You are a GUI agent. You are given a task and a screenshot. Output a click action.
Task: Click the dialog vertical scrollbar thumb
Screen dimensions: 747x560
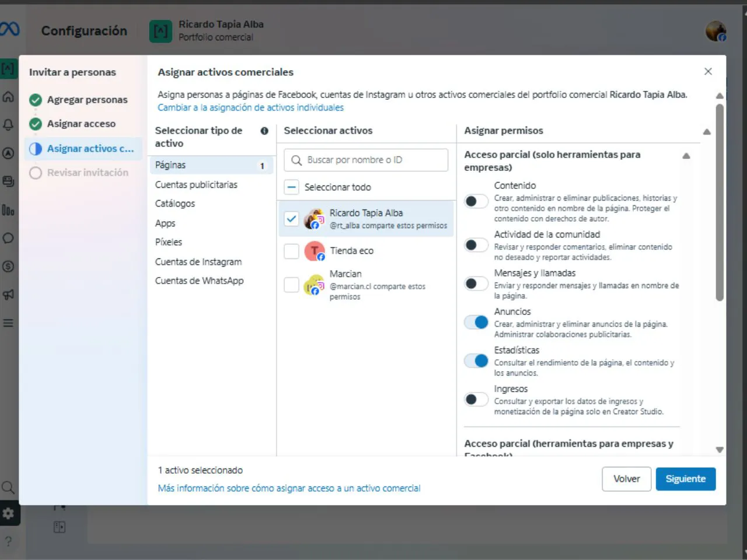coord(720,202)
